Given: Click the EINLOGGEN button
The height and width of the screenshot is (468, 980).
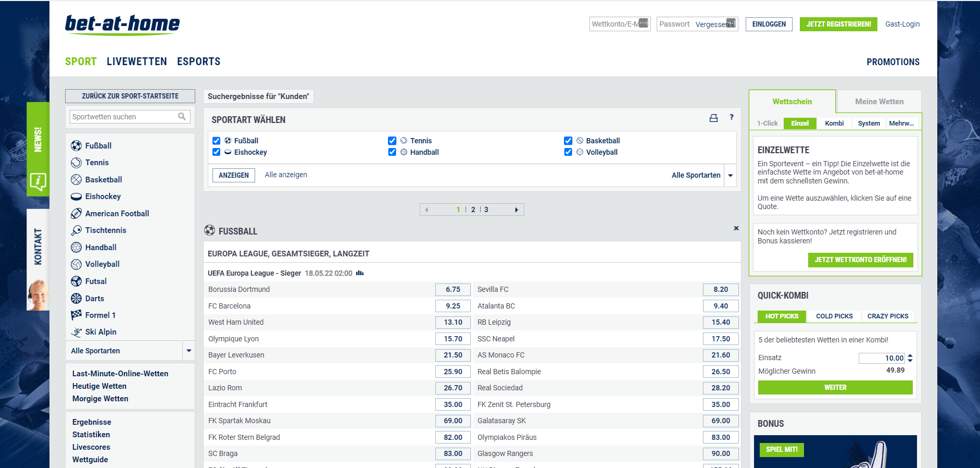Looking at the screenshot, I should point(769,24).
